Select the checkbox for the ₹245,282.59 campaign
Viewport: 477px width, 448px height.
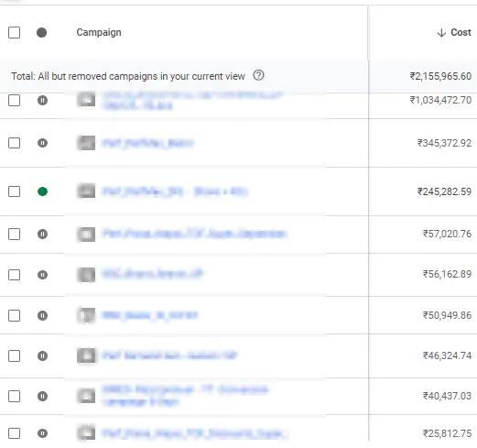pos(15,191)
